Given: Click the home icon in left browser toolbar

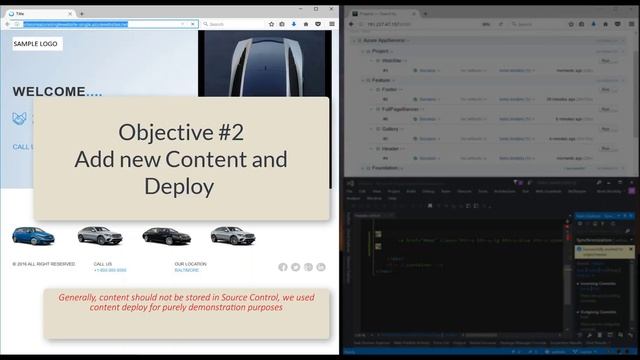Looking at the screenshot, I should (306, 24).
